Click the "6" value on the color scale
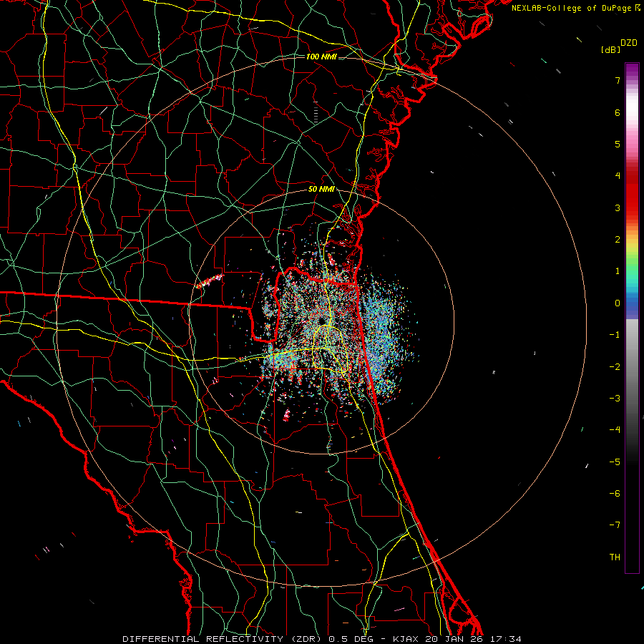This screenshot has width=644, height=644. [x=618, y=112]
